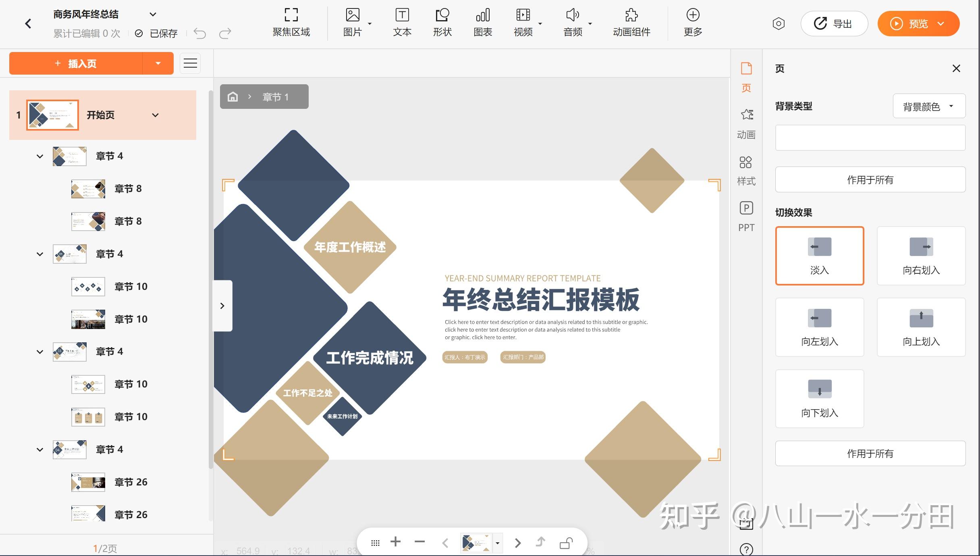
Task: Insert audio via 音频 tool
Action: (x=573, y=23)
